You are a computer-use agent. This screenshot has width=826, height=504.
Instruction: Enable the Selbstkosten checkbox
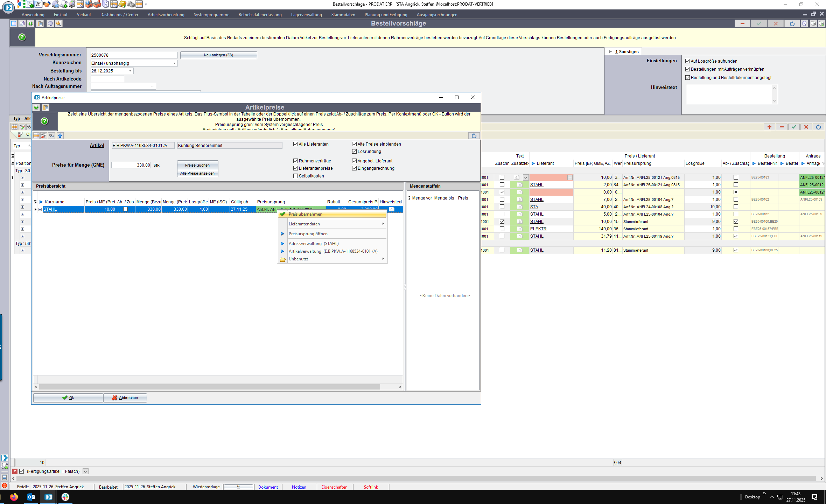coord(296,176)
